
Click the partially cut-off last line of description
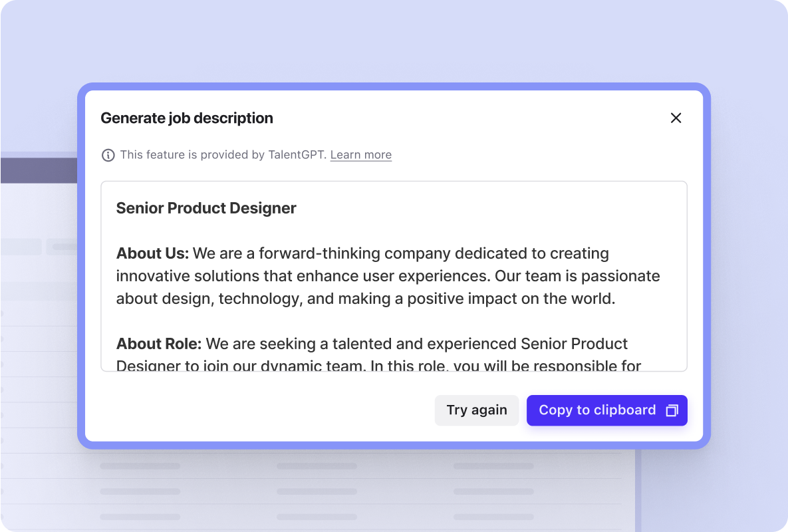pyautogui.click(x=378, y=365)
